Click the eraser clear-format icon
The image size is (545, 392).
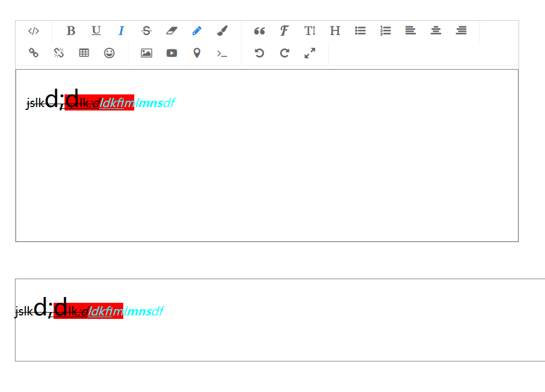click(172, 31)
